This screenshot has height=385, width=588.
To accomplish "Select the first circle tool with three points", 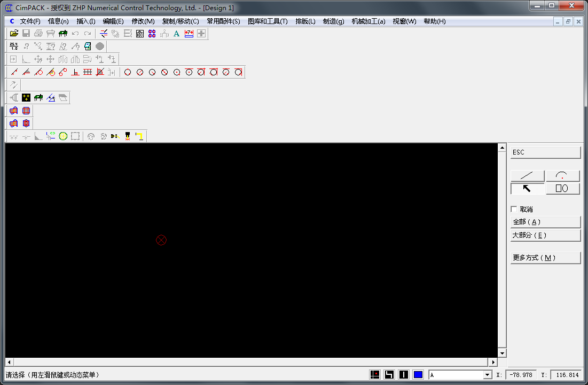I will (128, 72).
